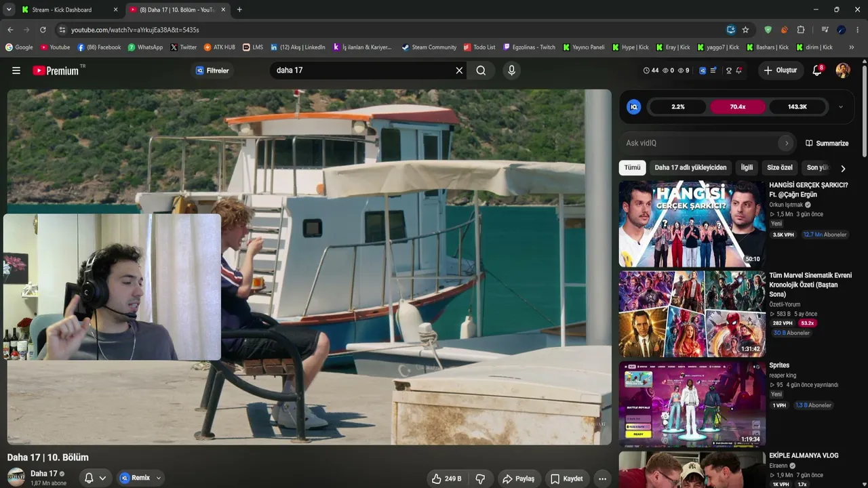
Task: Submit the Ask vidIQ arrow button
Action: (x=787, y=143)
